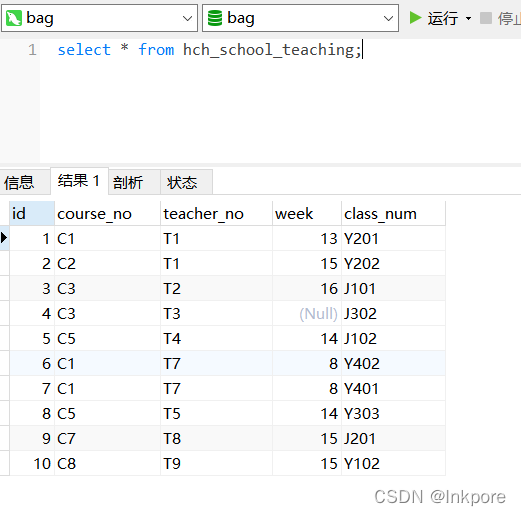Click the green Run play icon
Viewport: 521px width, 516px height.
click(x=416, y=18)
